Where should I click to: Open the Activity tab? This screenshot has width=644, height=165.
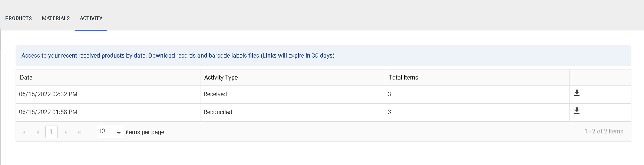coord(91,18)
